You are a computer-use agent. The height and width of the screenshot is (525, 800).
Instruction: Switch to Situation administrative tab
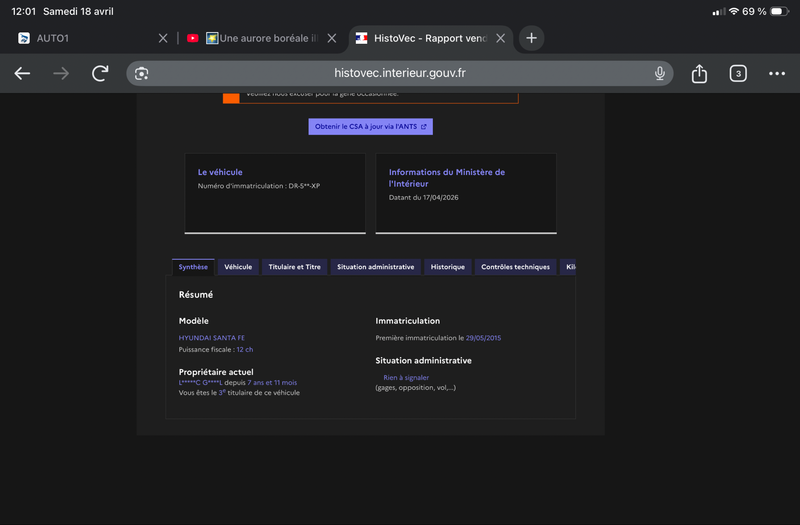click(376, 267)
